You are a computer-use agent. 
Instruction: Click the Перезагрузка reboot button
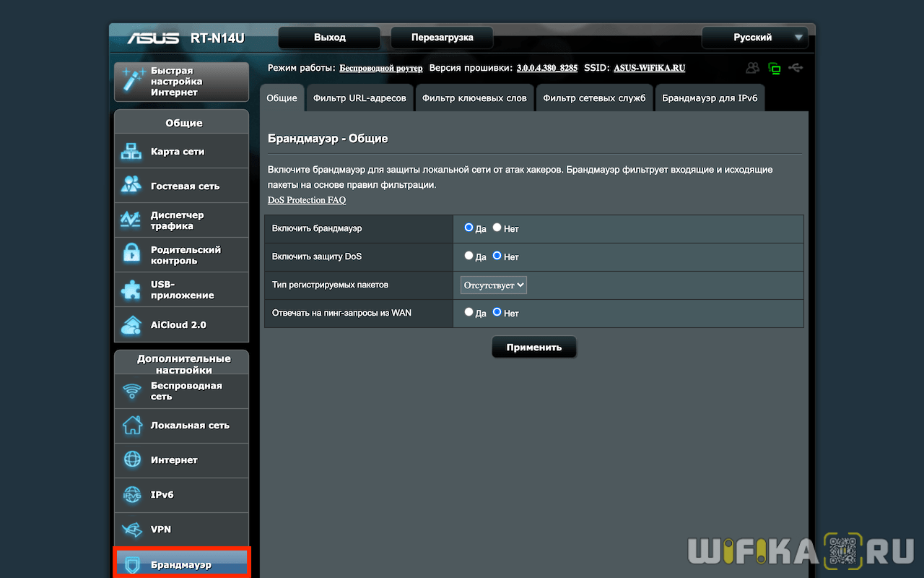(442, 38)
